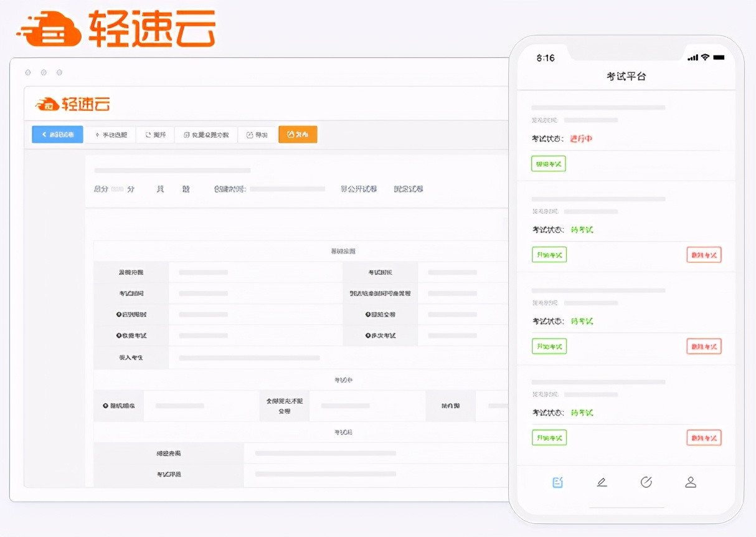Select the exam list icon in the phone bottom navigation
This screenshot has width=756, height=537.
[558, 482]
